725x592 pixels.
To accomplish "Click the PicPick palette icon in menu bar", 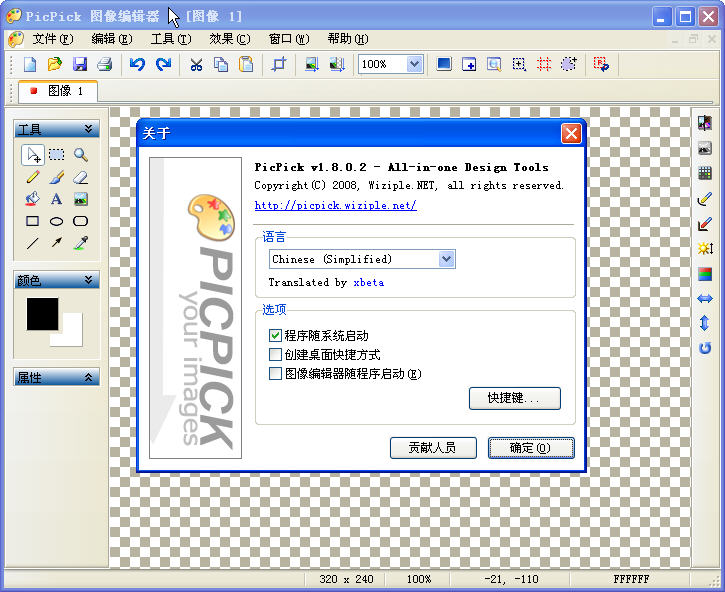I will 16,39.
